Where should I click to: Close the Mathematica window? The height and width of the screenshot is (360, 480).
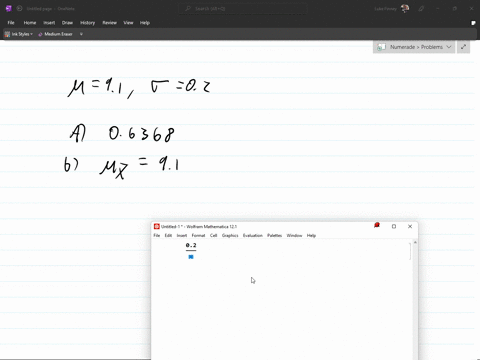tap(410, 226)
